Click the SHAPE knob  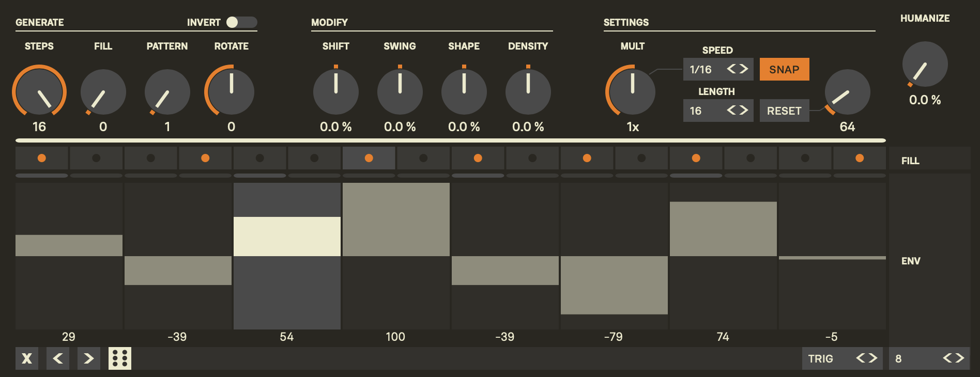[464, 92]
